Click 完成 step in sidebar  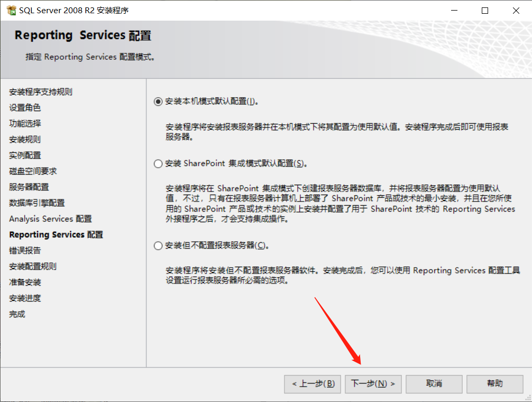coord(17,314)
